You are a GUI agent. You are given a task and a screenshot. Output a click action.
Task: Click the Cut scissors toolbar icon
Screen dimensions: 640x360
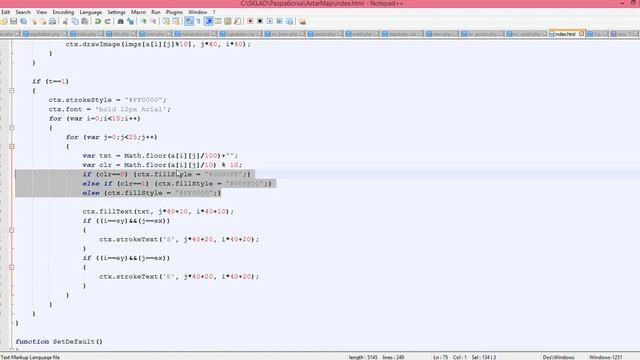click(65, 21)
